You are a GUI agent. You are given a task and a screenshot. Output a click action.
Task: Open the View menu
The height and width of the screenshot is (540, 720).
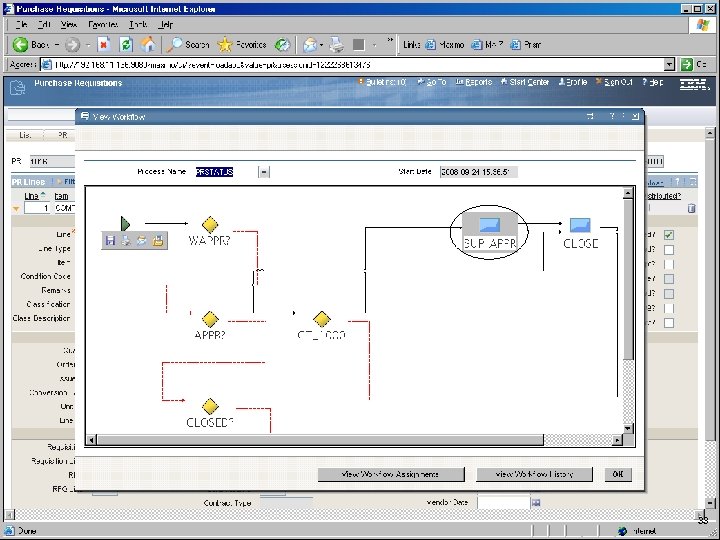[x=69, y=24]
